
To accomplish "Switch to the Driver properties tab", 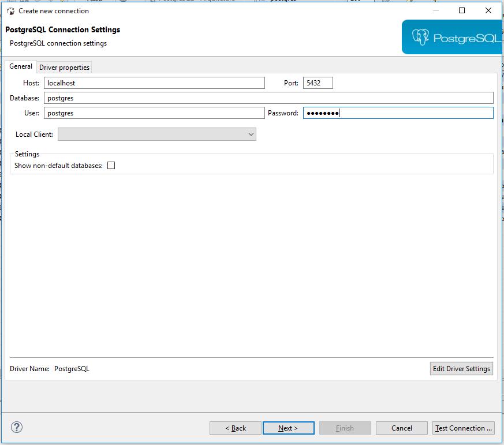I will click(64, 67).
